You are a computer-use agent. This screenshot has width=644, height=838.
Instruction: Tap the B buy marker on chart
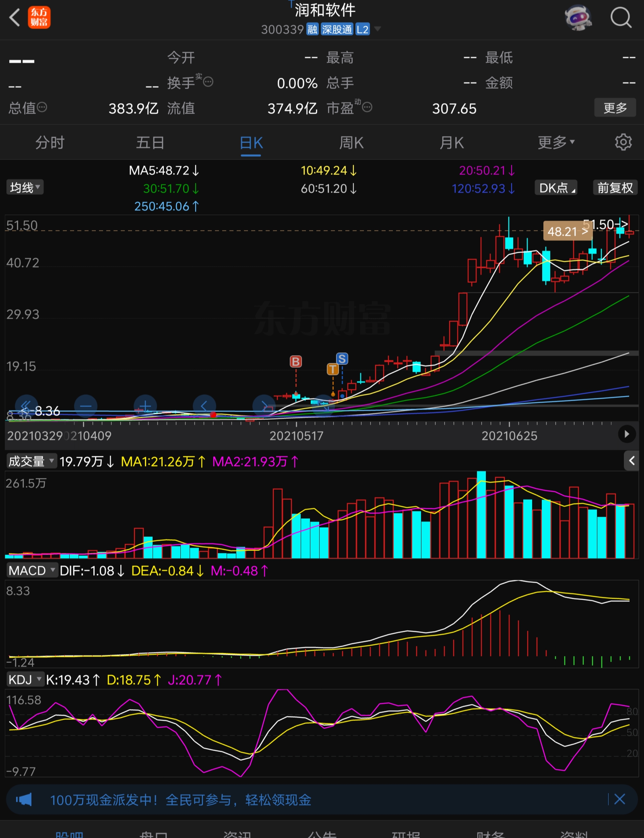296,361
